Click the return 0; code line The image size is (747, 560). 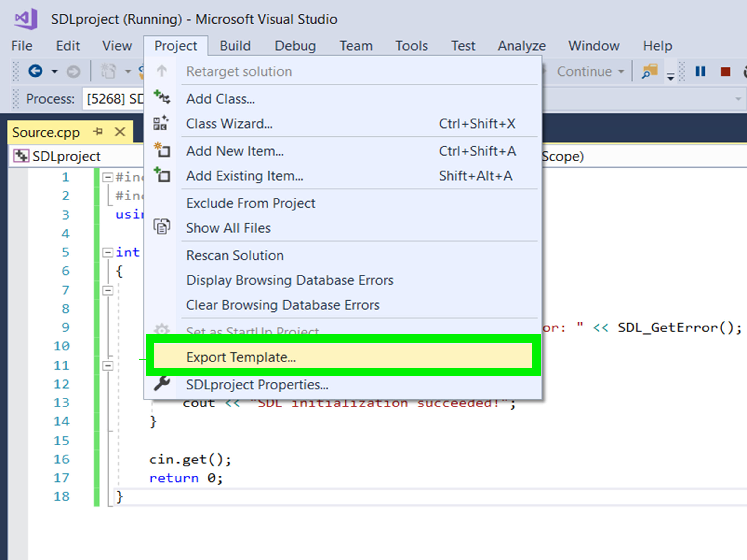186,478
